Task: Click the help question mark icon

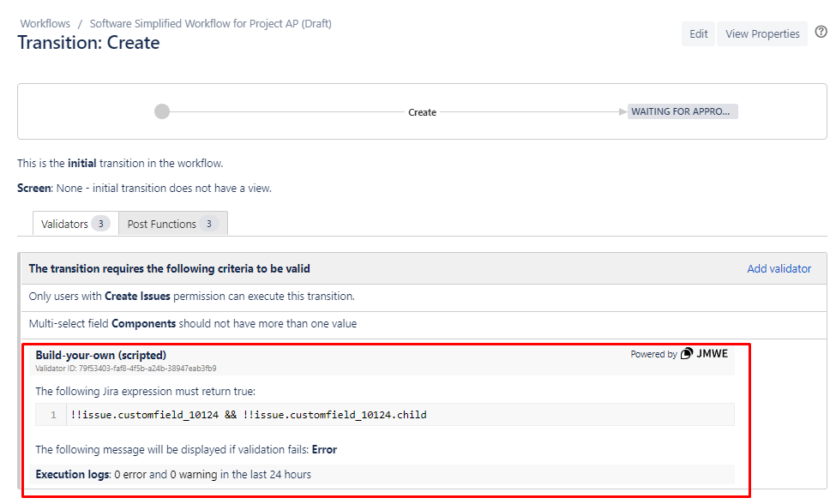Action: [821, 32]
